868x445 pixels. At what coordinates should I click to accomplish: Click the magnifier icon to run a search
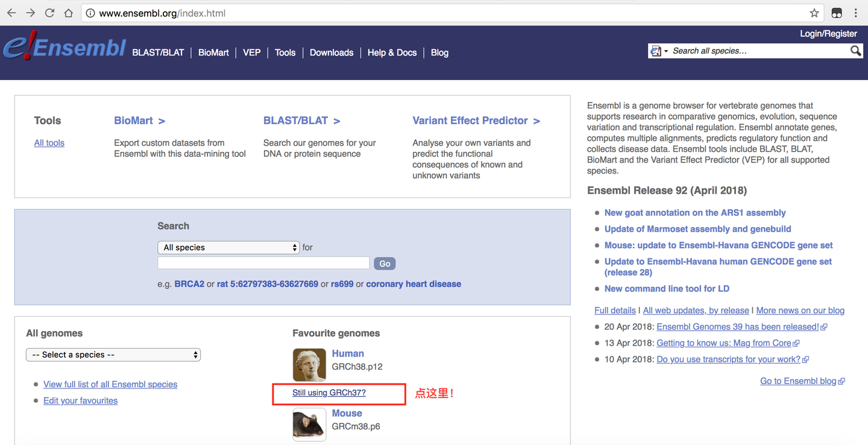coord(855,51)
